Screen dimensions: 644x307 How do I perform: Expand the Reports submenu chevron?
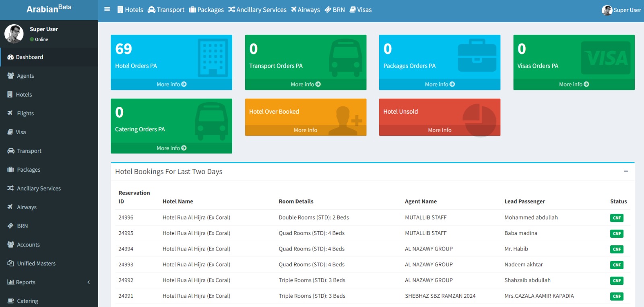[89, 282]
